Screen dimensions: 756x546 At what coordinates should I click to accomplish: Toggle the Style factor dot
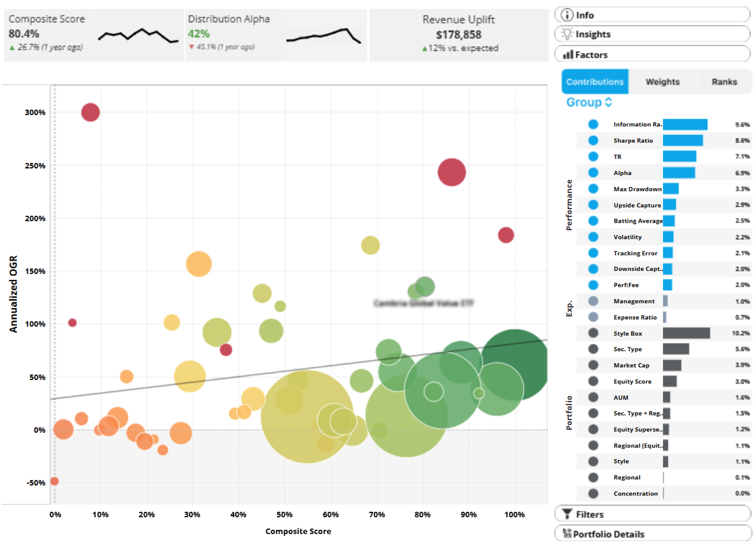[x=593, y=461]
